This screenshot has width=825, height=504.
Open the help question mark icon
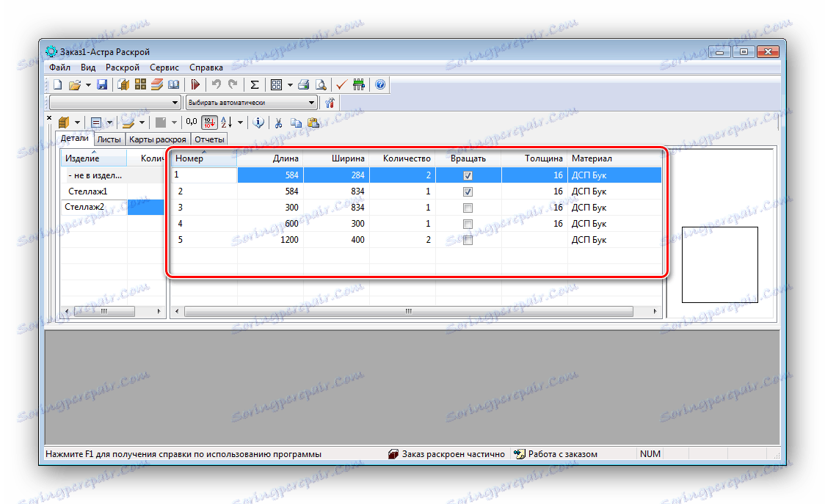(380, 84)
